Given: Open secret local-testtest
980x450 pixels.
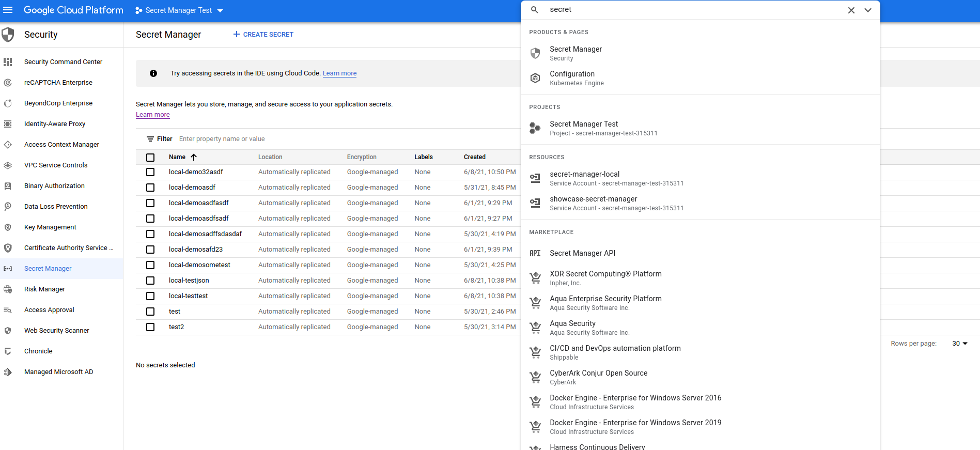Looking at the screenshot, I should 188,296.
